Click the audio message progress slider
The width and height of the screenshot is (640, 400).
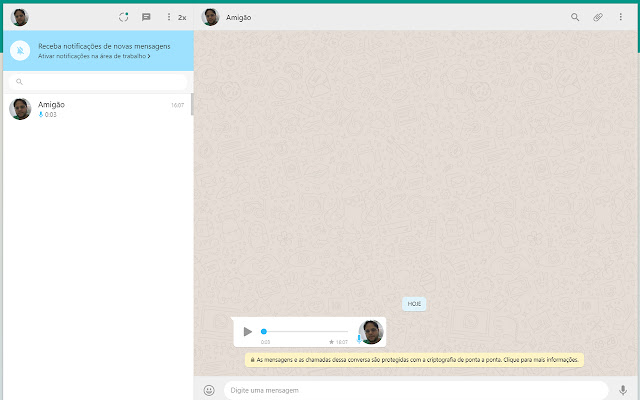click(304, 331)
